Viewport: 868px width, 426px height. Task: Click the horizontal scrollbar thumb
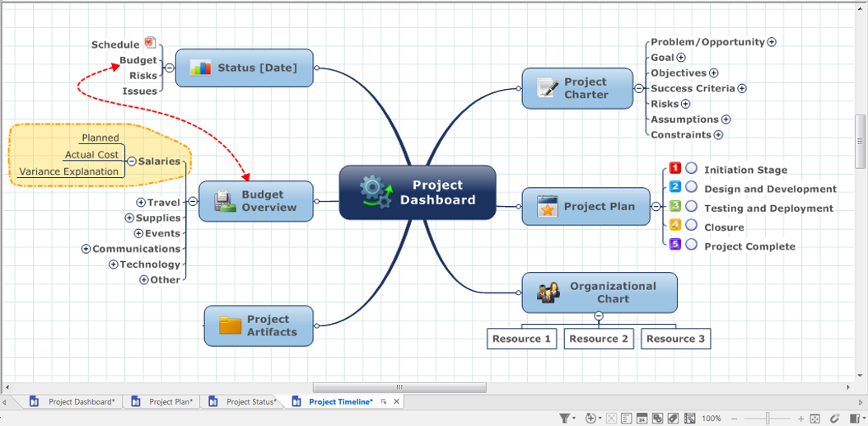399,387
